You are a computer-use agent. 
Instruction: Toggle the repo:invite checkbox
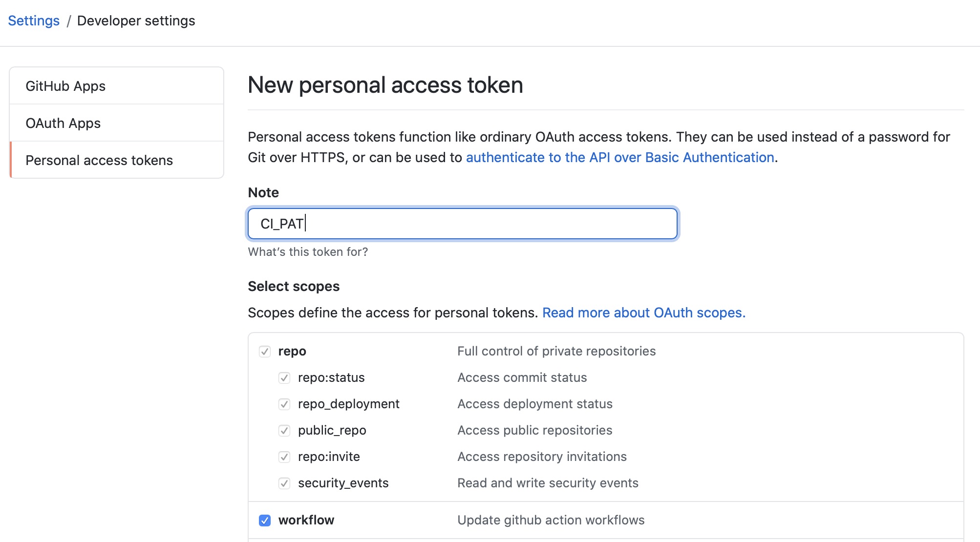point(284,457)
